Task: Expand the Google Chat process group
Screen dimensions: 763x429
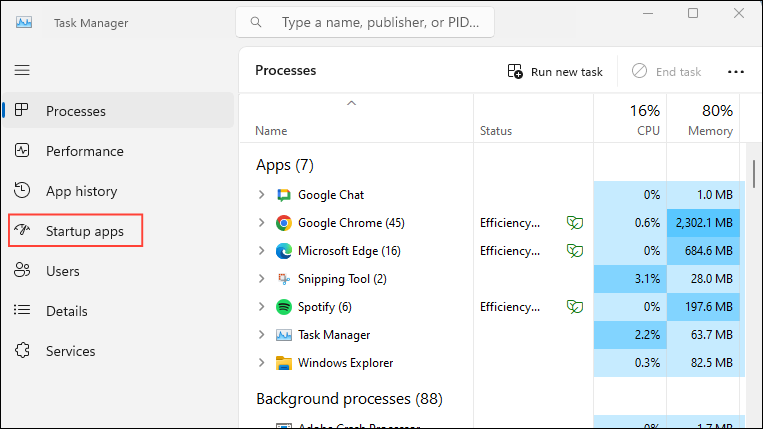Action: tap(261, 195)
